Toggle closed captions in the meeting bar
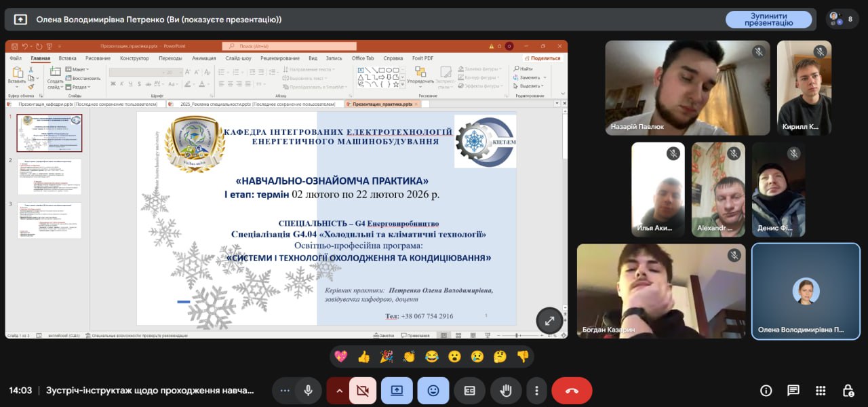 coord(469,391)
